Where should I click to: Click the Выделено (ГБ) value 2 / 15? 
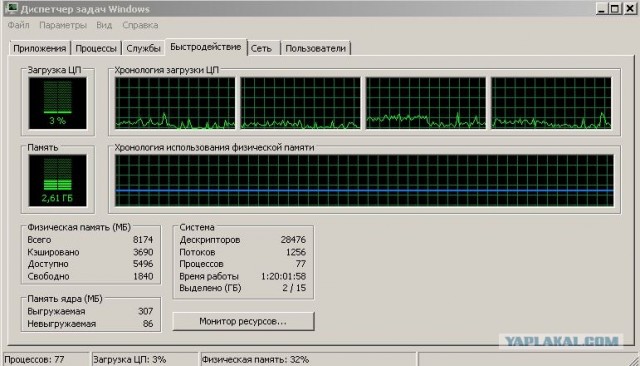tap(294, 288)
